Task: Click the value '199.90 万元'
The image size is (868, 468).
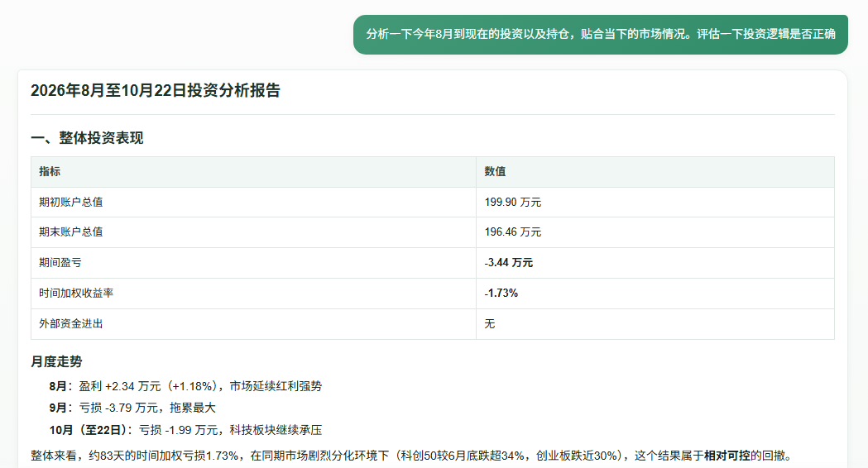Action: coord(512,202)
